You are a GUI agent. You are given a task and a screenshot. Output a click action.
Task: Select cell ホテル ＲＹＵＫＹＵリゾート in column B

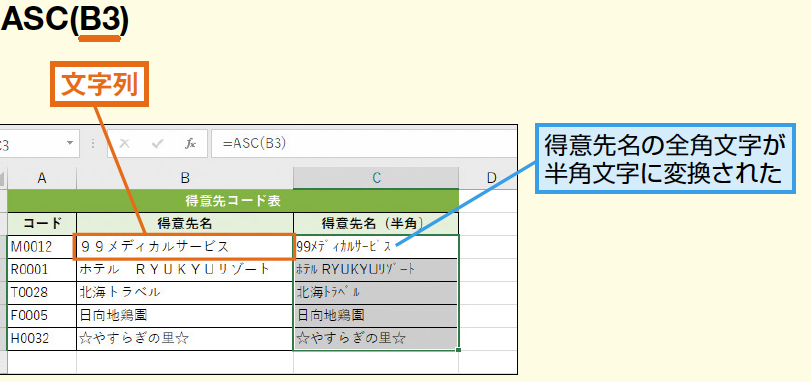click(x=185, y=270)
